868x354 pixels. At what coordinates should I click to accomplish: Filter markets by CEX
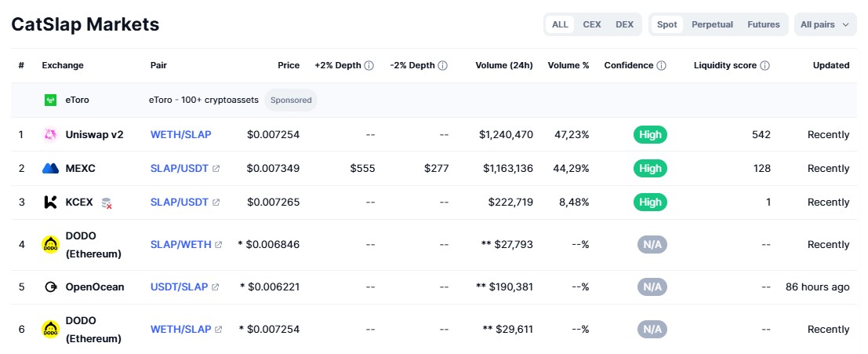(592, 24)
